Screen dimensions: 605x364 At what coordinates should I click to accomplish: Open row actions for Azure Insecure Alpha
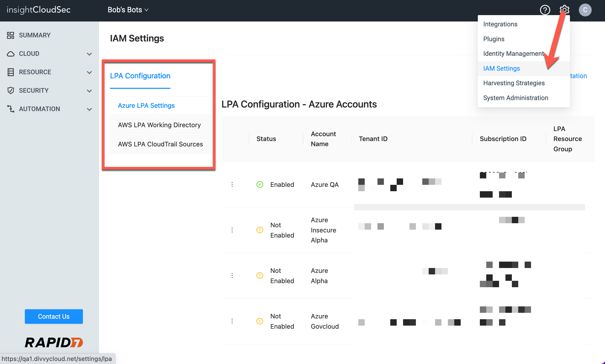pyautogui.click(x=232, y=230)
